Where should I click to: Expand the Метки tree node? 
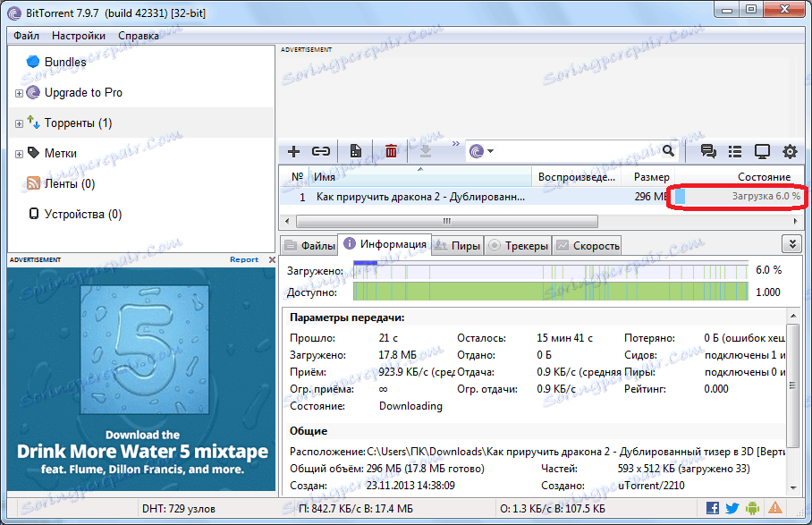click(19, 154)
